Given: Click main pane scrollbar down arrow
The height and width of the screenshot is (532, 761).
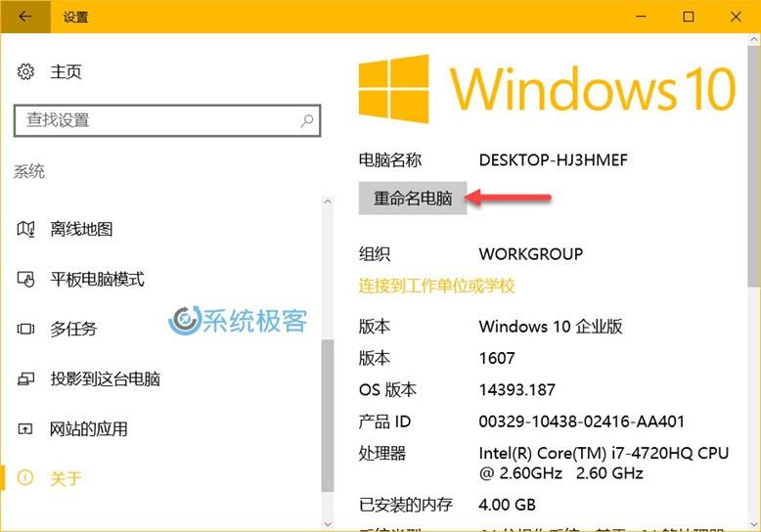Looking at the screenshot, I should click(754, 524).
